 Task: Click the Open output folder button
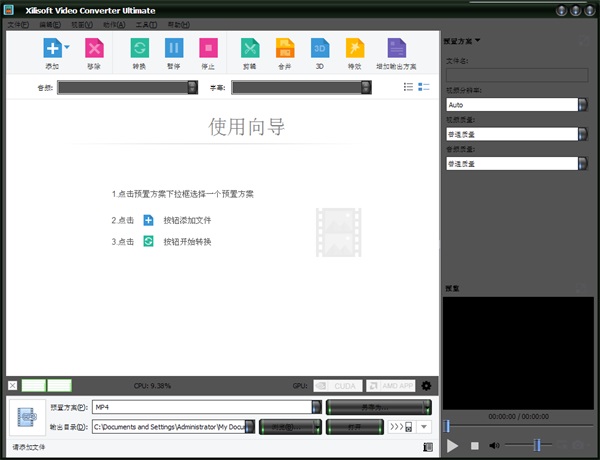point(355,427)
